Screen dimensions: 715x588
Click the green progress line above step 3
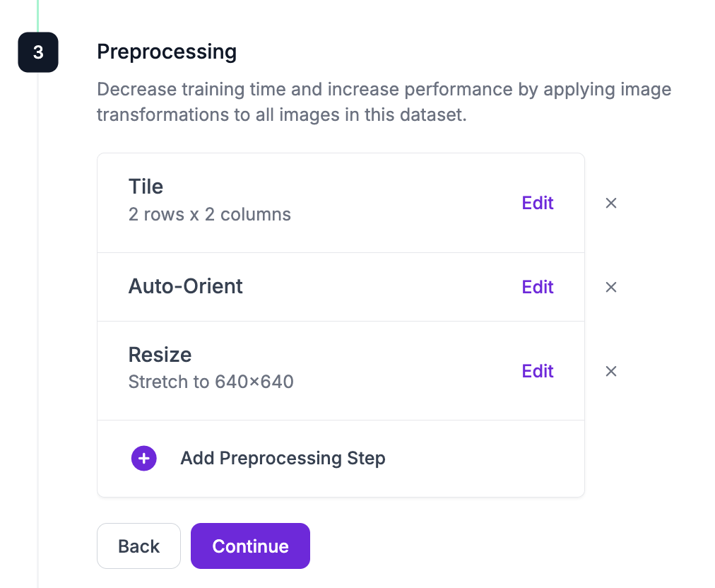click(38, 16)
